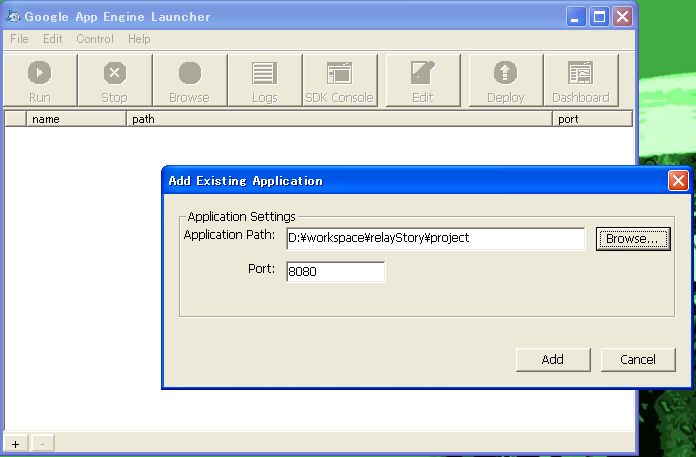
Task: Click the Port input field showing 8080
Action: click(336, 272)
